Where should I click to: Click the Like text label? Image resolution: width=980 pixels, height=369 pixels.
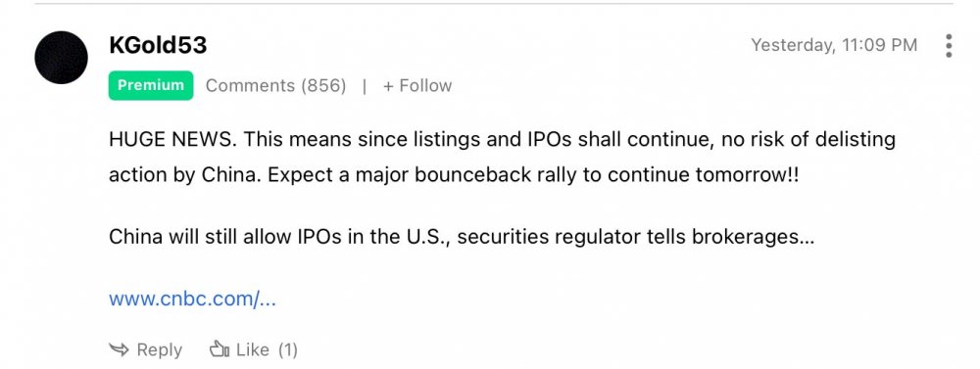[253, 349]
